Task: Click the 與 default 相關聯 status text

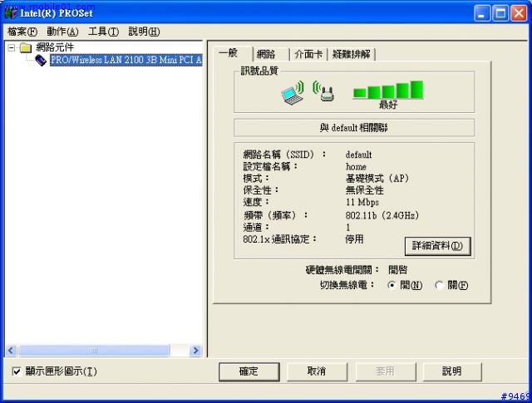Action: point(354,128)
